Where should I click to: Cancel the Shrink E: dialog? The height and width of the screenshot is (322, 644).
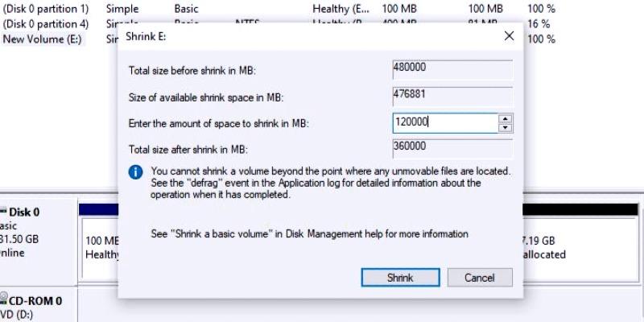480,278
